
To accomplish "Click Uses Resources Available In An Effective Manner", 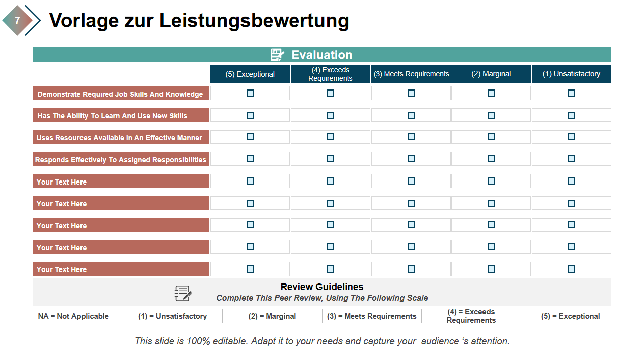I will 121,137.
